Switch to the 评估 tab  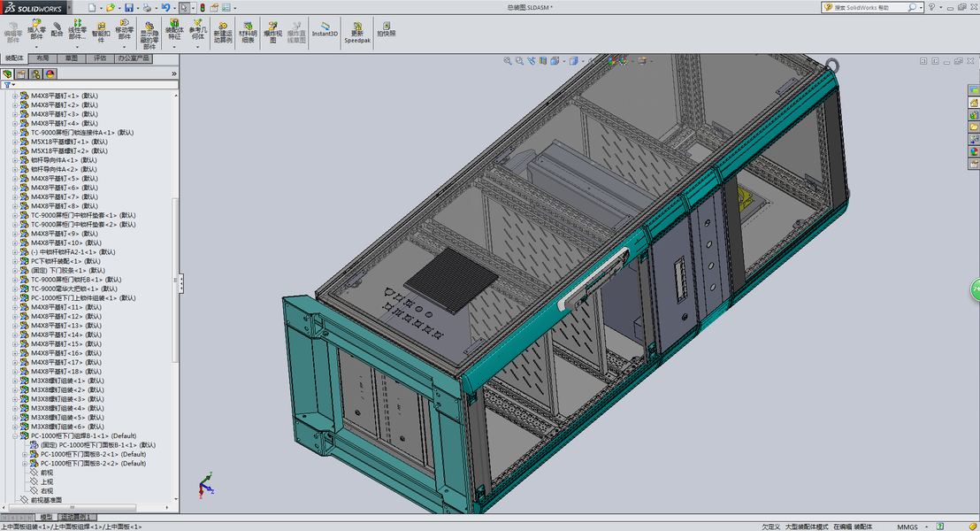[x=100, y=58]
